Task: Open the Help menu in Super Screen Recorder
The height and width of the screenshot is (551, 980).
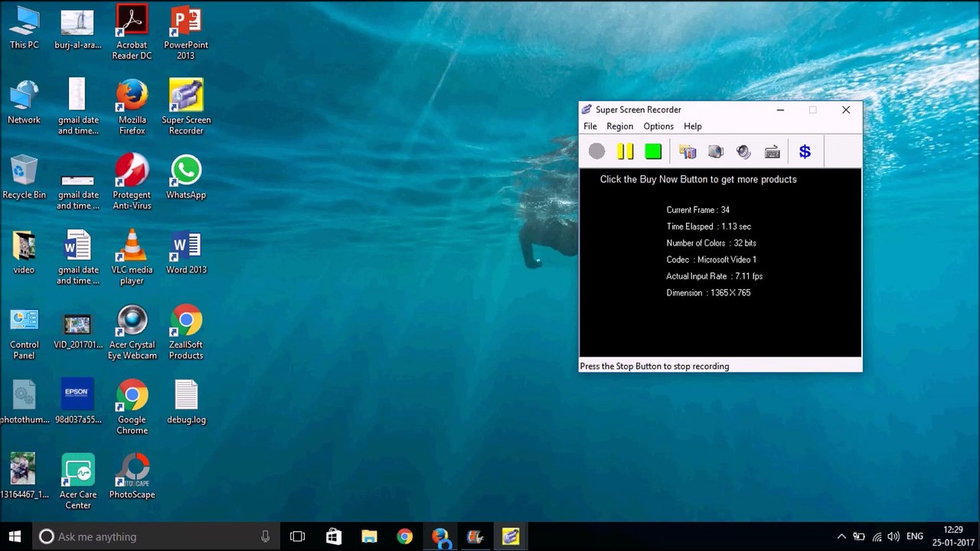Action: pyautogui.click(x=692, y=126)
